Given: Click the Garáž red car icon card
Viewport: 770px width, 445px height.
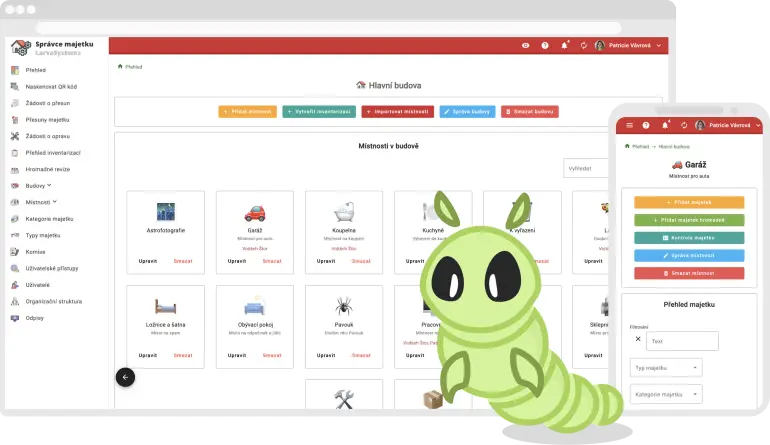Looking at the screenshot, I should pos(254,212).
